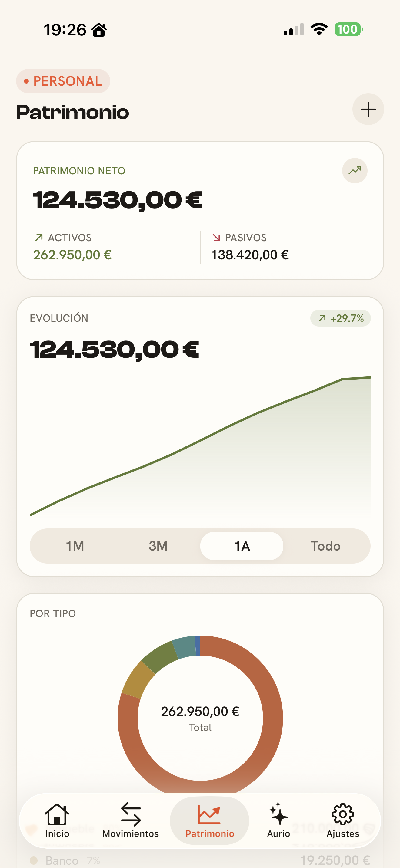
Task: View Activos 262.950,00 € details
Action: pos(72,247)
